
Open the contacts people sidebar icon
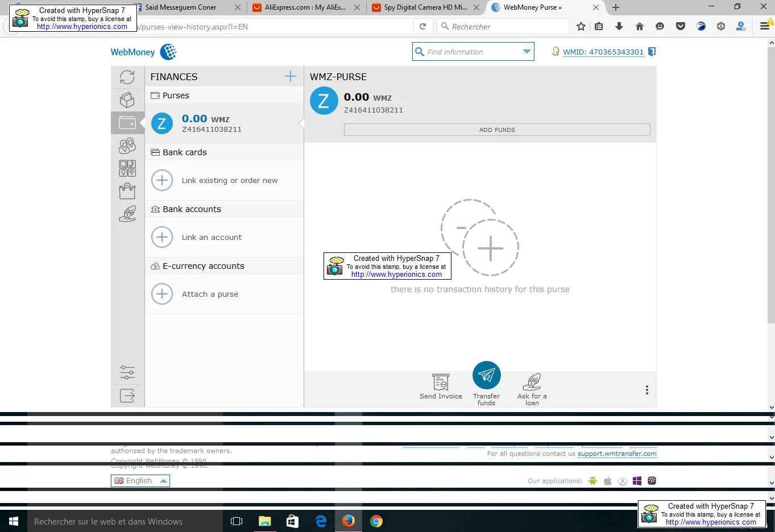click(127, 146)
